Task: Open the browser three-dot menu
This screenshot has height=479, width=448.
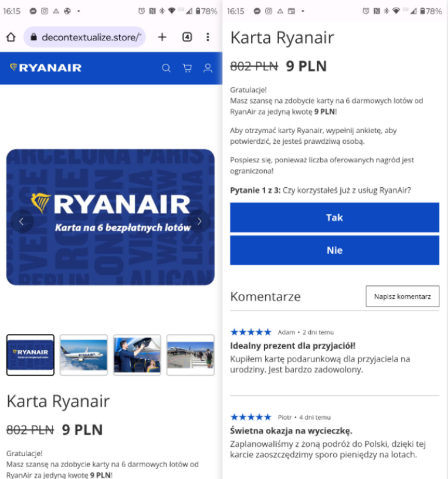Action: [207, 37]
